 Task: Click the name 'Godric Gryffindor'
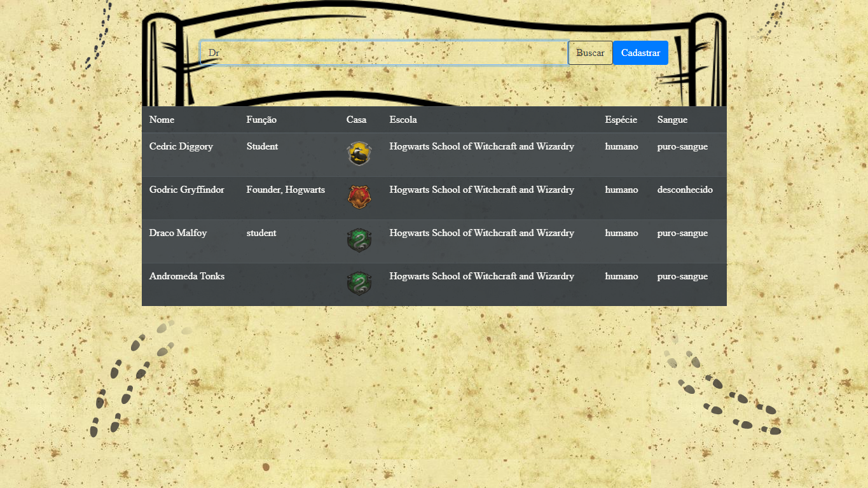click(187, 190)
